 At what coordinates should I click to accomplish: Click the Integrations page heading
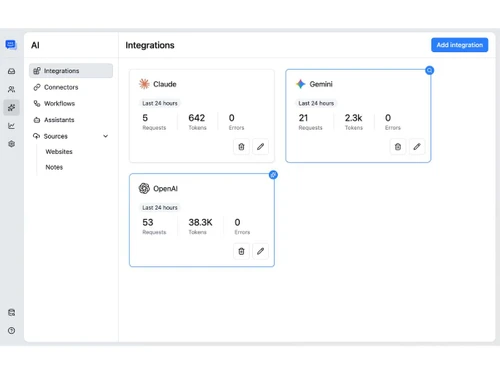[150, 45]
